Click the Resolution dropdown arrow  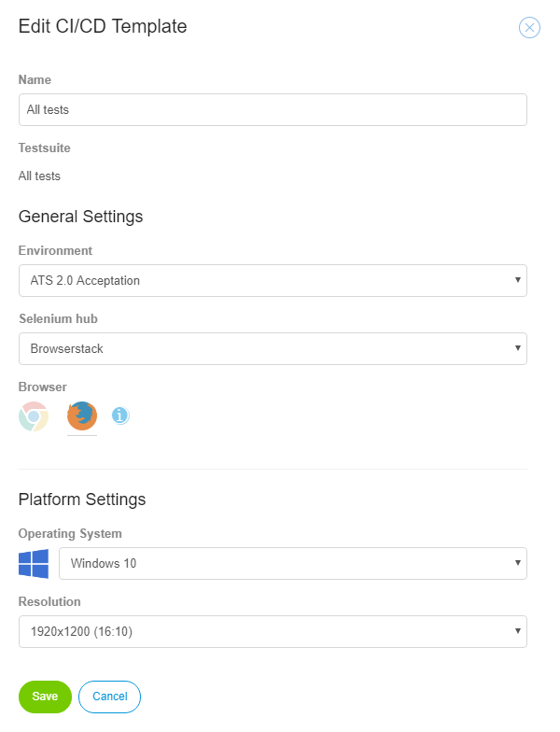[517, 631]
